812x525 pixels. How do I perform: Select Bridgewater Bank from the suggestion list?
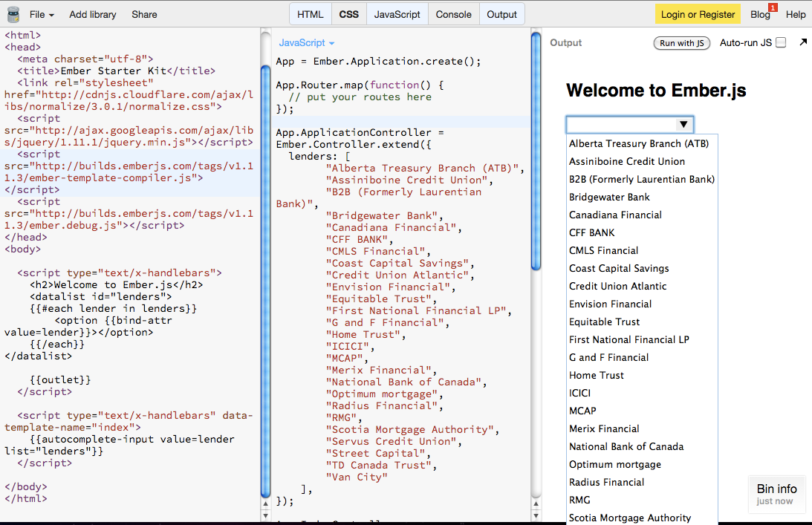(609, 197)
